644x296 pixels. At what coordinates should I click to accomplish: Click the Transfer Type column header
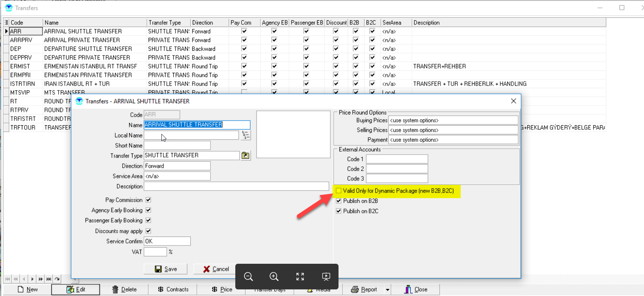(169, 23)
